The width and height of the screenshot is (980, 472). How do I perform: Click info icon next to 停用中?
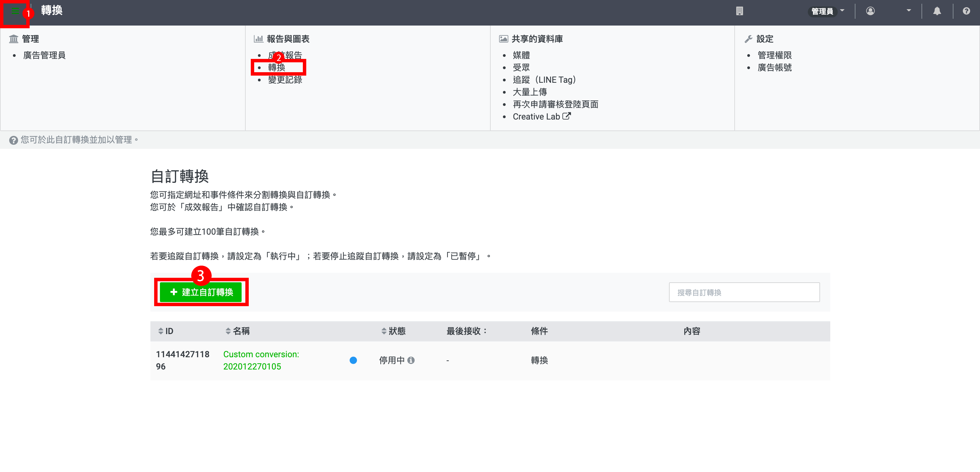(411, 360)
